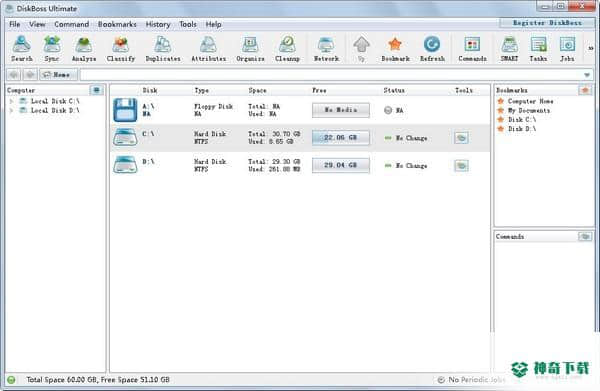Screen dimensions: 600x391
Task: Show more toolbar items chevron
Action: (x=590, y=48)
